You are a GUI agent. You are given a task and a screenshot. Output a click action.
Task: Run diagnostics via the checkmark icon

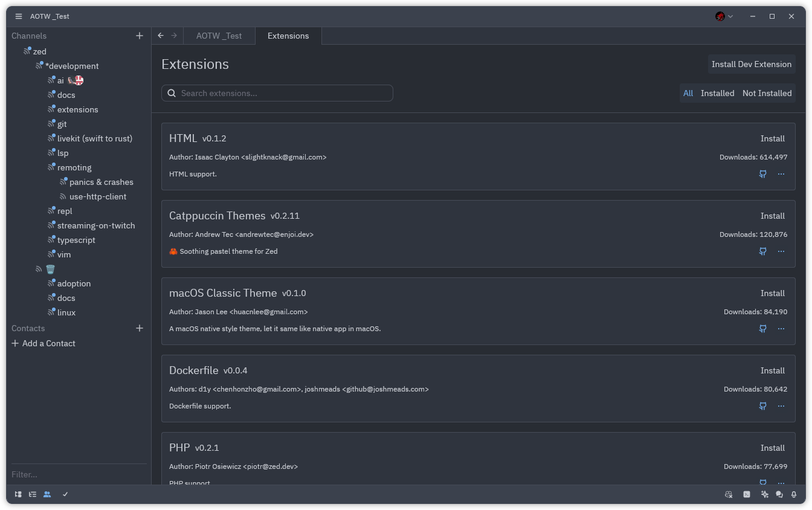click(x=65, y=494)
